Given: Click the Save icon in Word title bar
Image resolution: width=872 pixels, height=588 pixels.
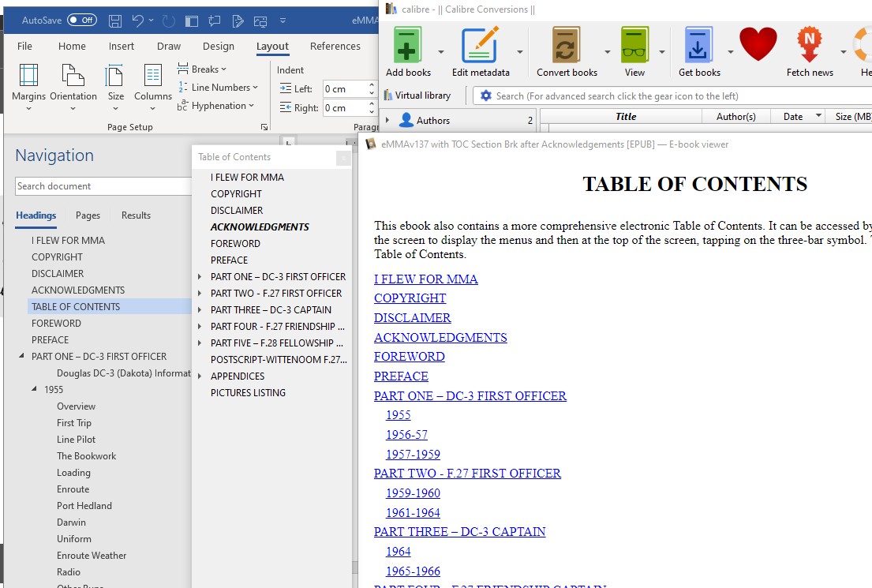Looking at the screenshot, I should (x=115, y=21).
